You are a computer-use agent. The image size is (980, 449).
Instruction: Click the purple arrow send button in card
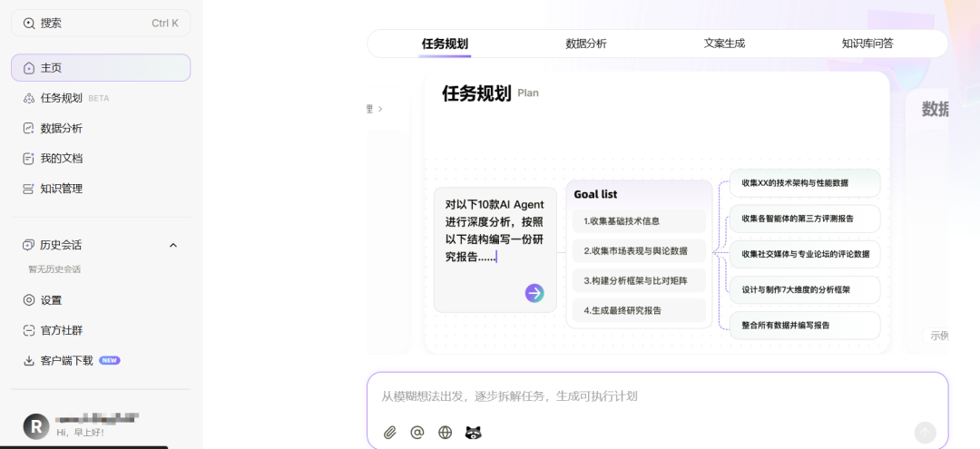click(534, 293)
